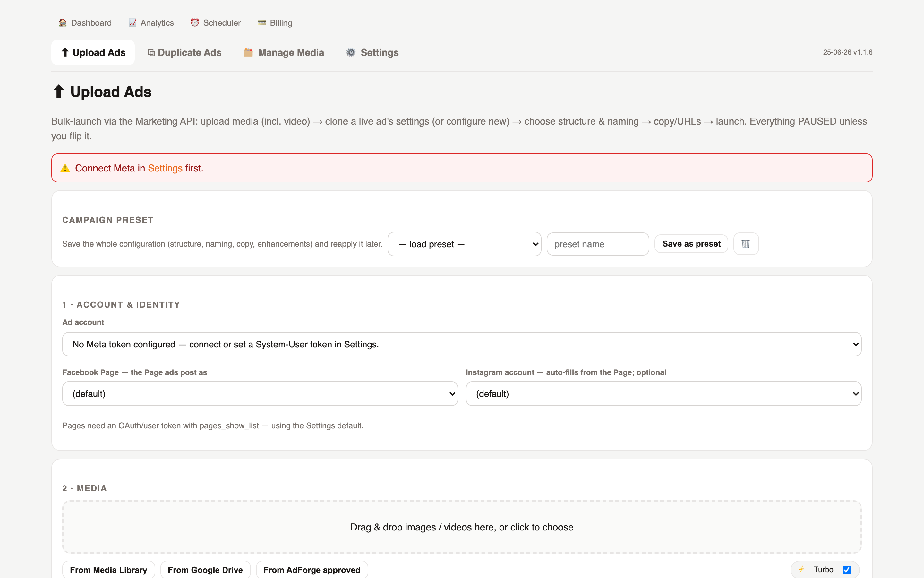Click the Turbo lightning bolt icon
Screen dimensions: 924x578
tap(801, 570)
